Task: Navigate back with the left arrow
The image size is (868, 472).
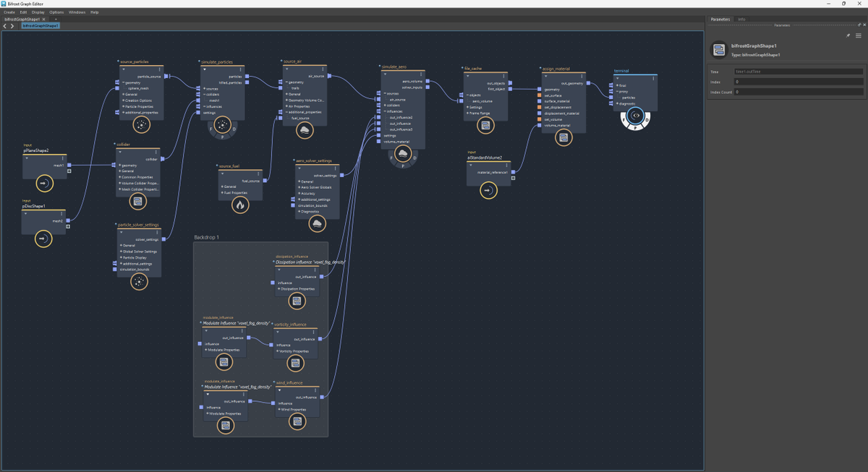Action: (x=5, y=26)
